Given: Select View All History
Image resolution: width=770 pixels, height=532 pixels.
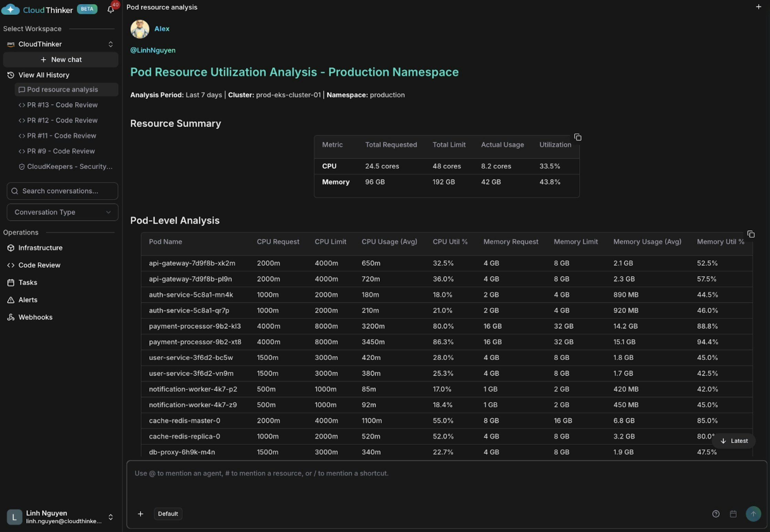Looking at the screenshot, I should (x=43, y=75).
